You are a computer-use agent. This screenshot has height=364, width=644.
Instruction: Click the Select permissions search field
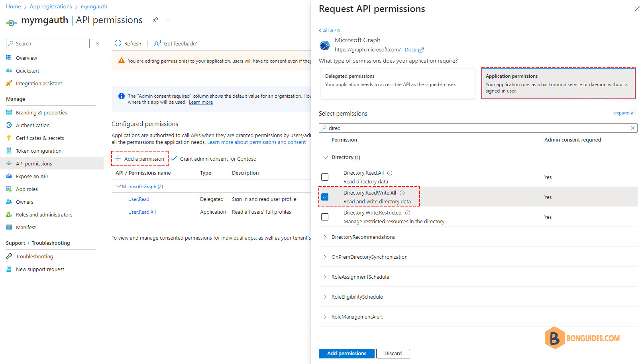click(x=478, y=128)
